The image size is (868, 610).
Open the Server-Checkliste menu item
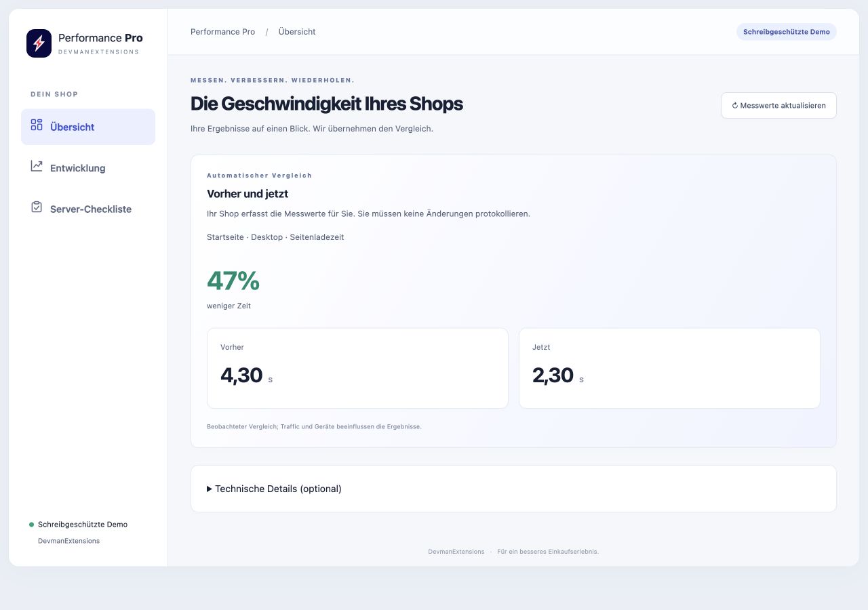click(x=88, y=209)
